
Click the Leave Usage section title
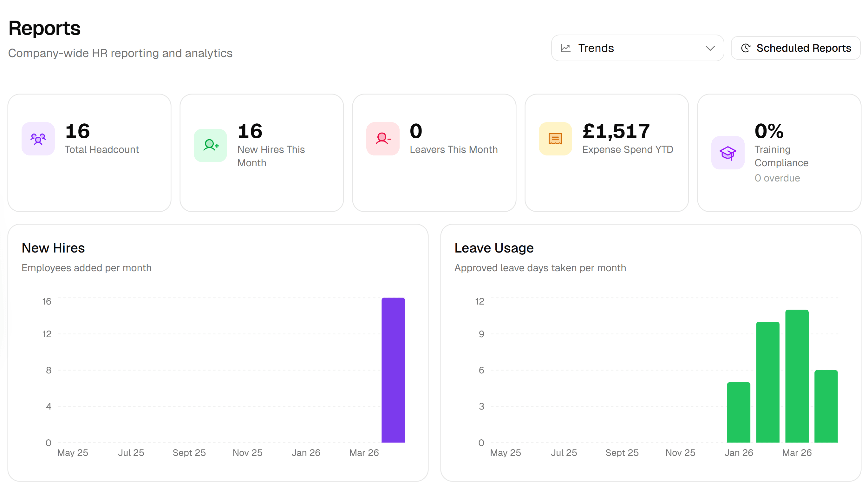click(x=494, y=248)
